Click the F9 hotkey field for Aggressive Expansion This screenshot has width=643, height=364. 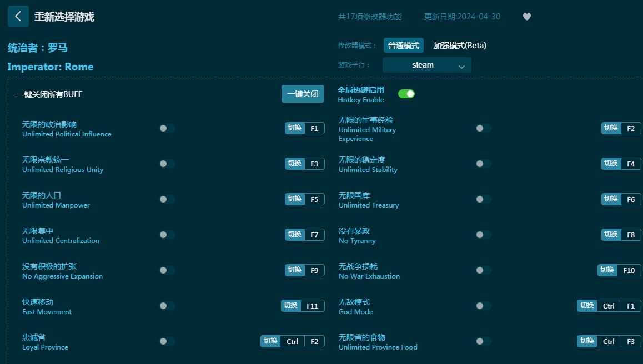pyautogui.click(x=314, y=270)
